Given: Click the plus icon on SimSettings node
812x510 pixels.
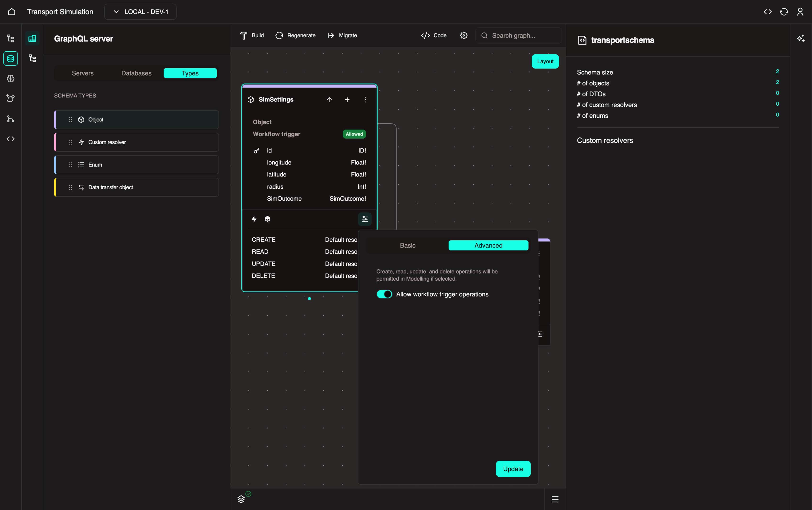Looking at the screenshot, I should point(347,100).
